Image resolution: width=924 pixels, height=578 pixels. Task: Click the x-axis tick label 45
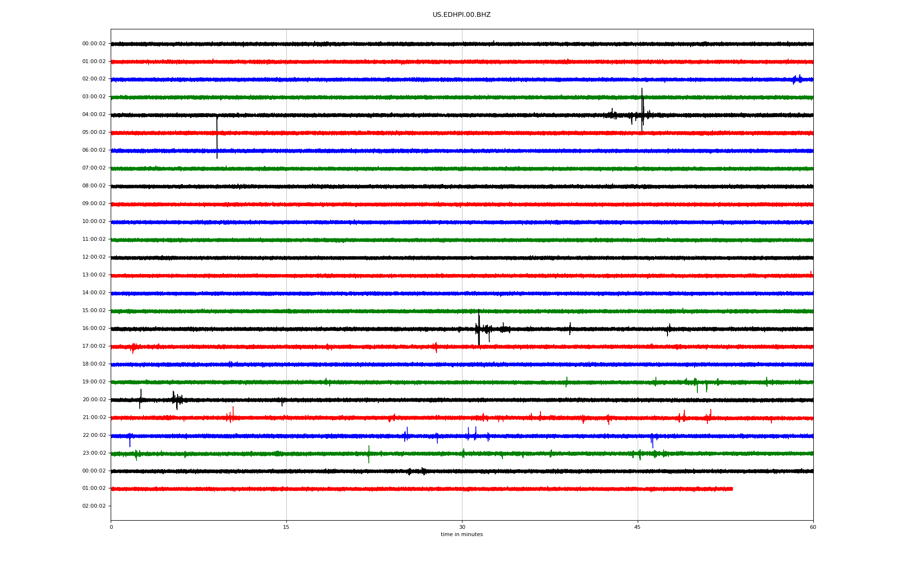(x=638, y=527)
